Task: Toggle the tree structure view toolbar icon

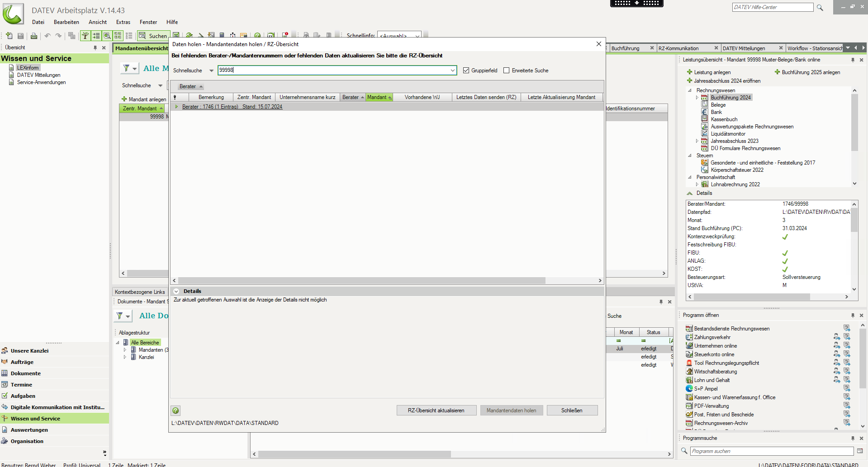Action: click(85, 36)
